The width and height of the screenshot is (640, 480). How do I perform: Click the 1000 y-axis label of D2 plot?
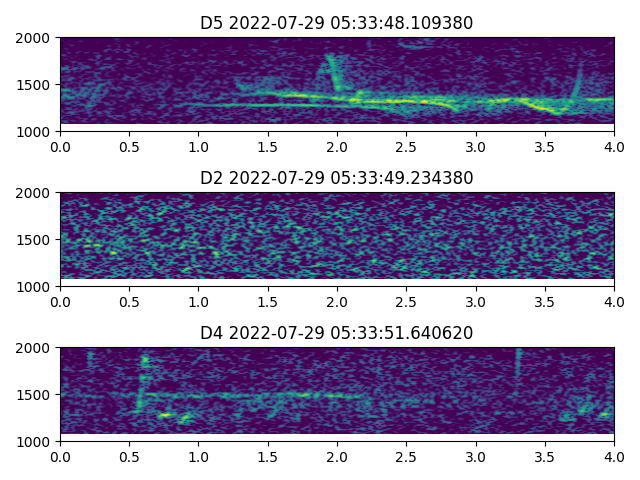[x=36, y=287]
